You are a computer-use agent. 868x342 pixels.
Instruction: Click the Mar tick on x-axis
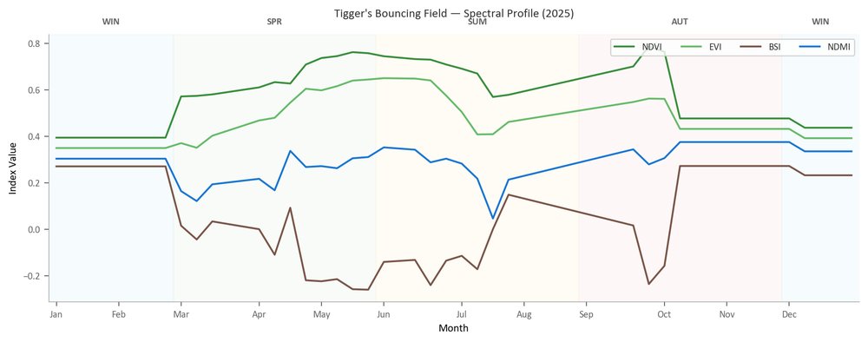pyautogui.click(x=181, y=315)
